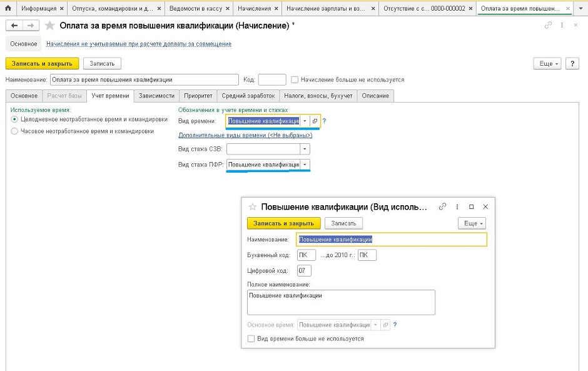Image resolution: width=588 pixels, height=371 pixels.
Task: Click help question mark next to Вид времени
Action: tap(324, 121)
